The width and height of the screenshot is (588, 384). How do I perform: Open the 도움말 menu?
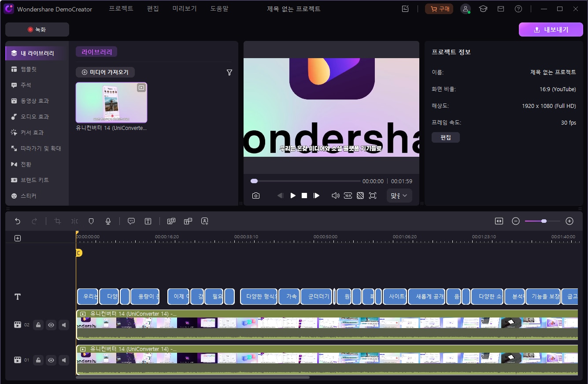click(219, 9)
